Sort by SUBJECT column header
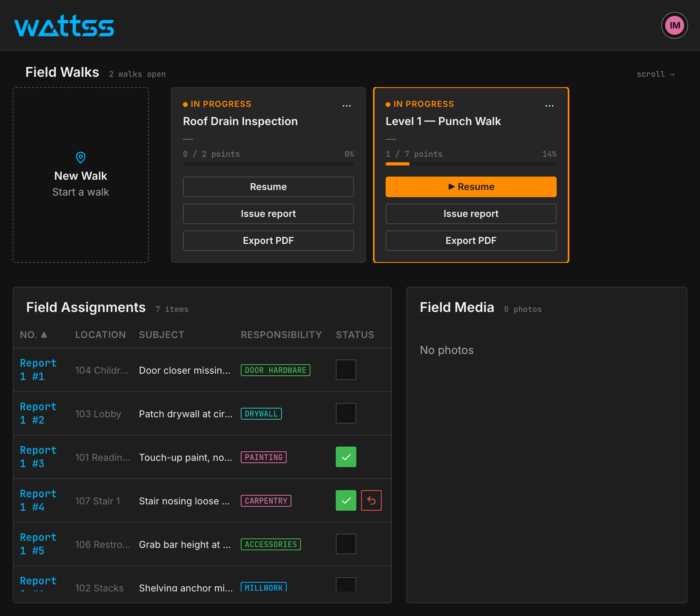This screenshot has width=700, height=616. click(162, 335)
